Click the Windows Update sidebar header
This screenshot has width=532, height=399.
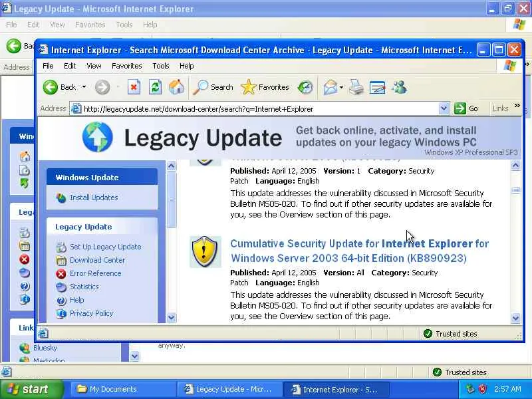pos(102,178)
